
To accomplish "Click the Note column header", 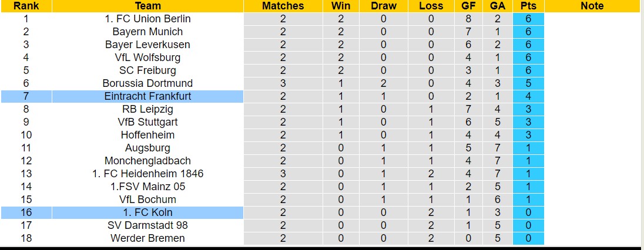I will click(x=592, y=6).
